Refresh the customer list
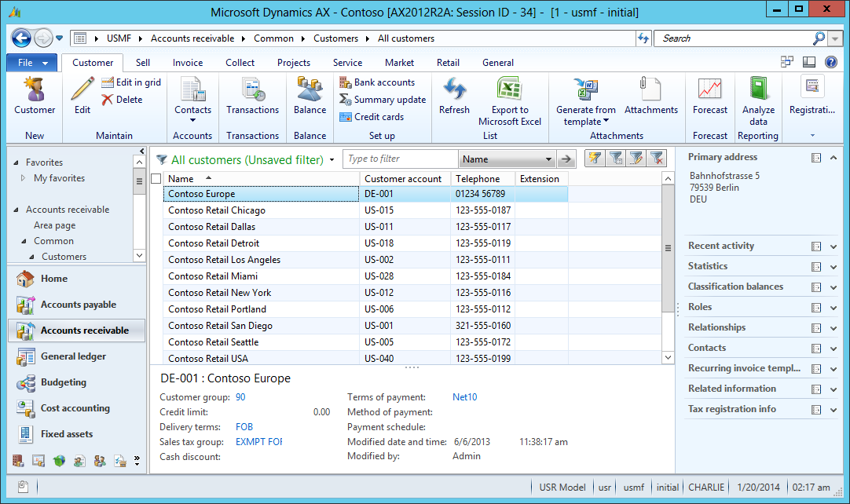 [x=454, y=95]
